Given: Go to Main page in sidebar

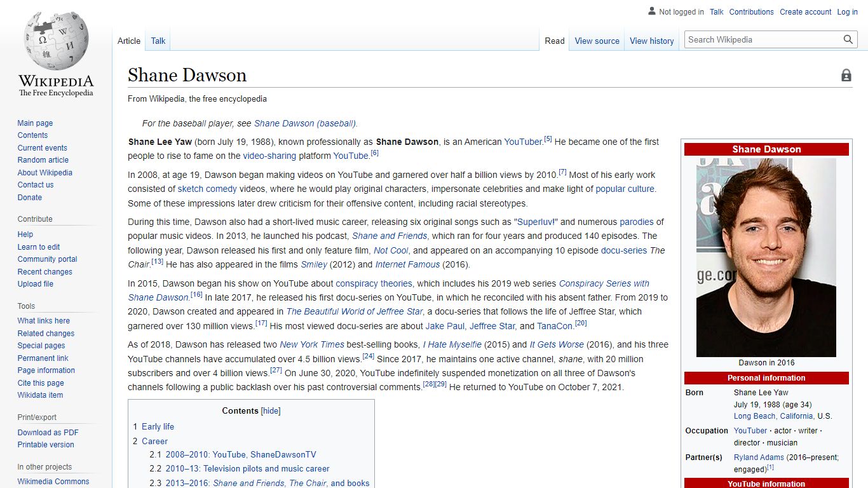Looking at the screenshot, I should click(35, 123).
